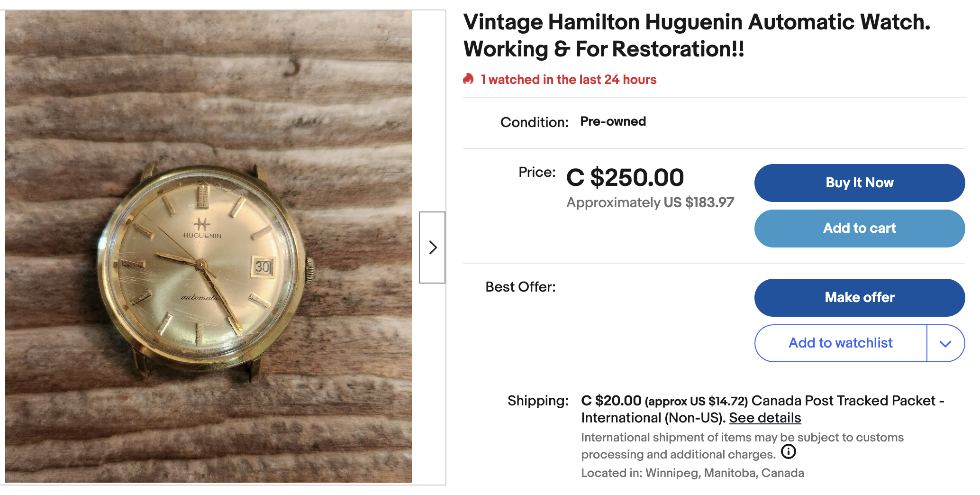Click the C $20.00 shipping cost
980x495 pixels.
[x=611, y=401]
